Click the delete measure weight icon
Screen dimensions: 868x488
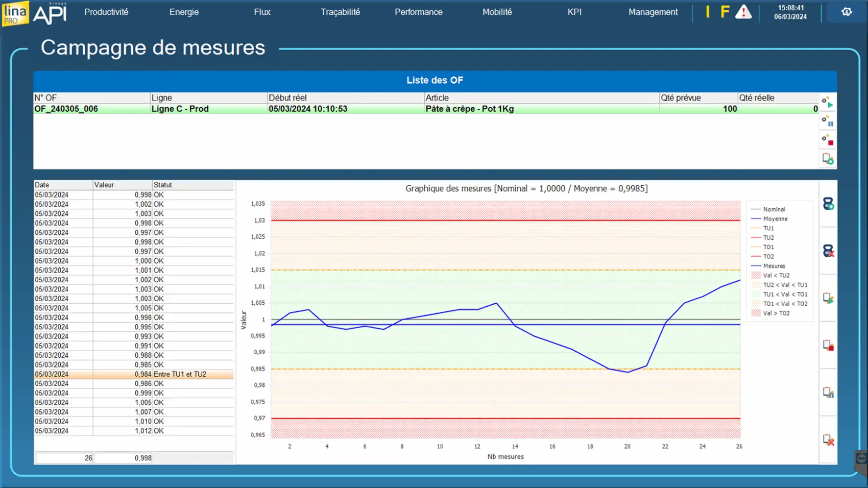pos(828,251)
